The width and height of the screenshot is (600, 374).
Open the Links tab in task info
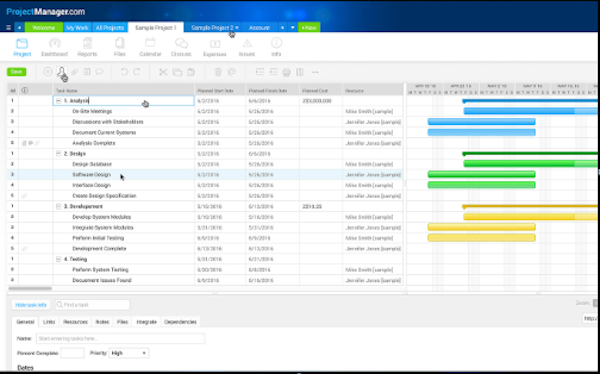[49, 322]
